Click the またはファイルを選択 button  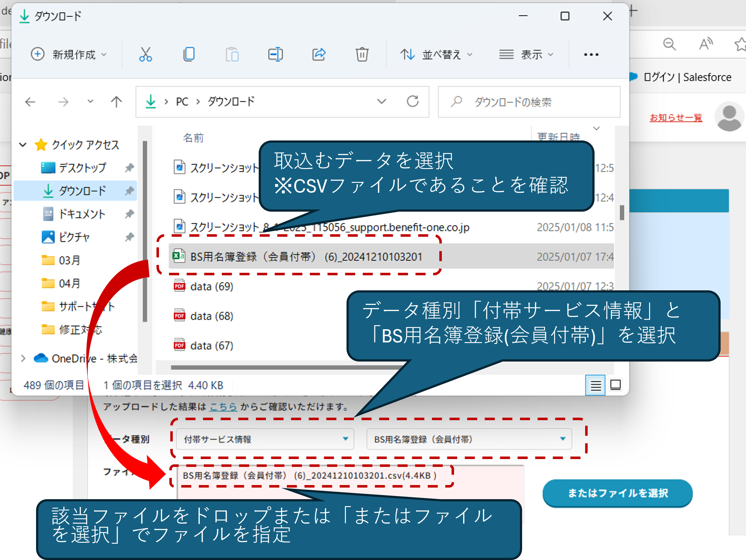(617, 493)
